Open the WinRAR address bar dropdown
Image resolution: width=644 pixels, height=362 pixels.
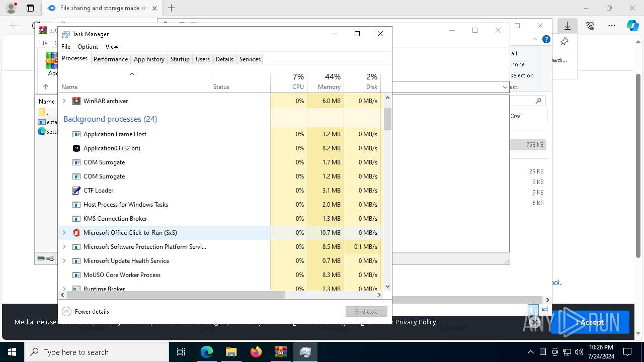pos(505,87)
